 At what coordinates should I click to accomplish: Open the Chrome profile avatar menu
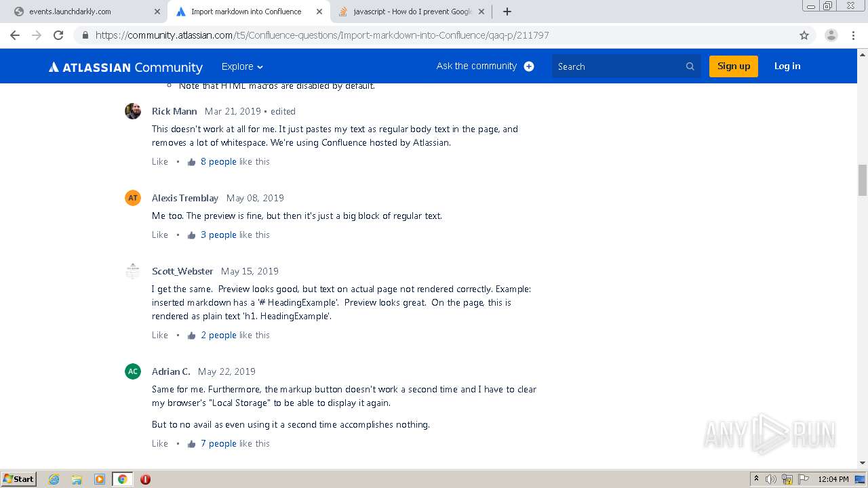[x=831, y=35]
